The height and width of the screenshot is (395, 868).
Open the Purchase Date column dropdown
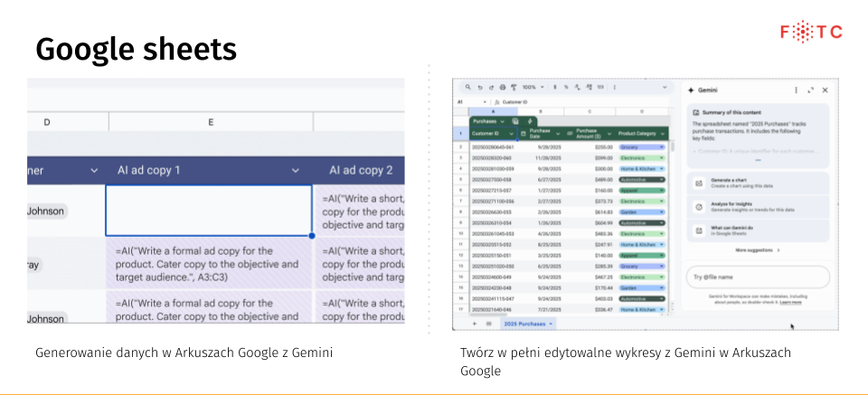coord(558,134)
